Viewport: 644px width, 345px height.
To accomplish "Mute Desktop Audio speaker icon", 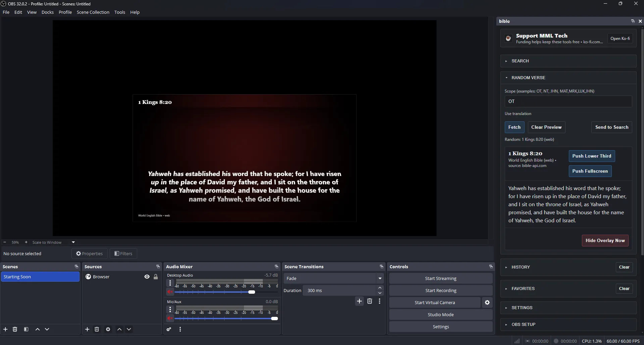I will (x=170, y=292).
